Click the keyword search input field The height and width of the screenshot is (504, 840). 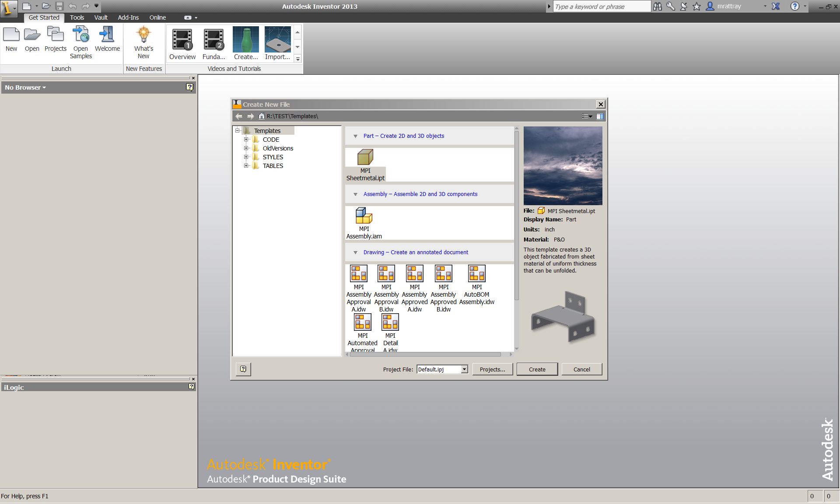coord(602,7)
